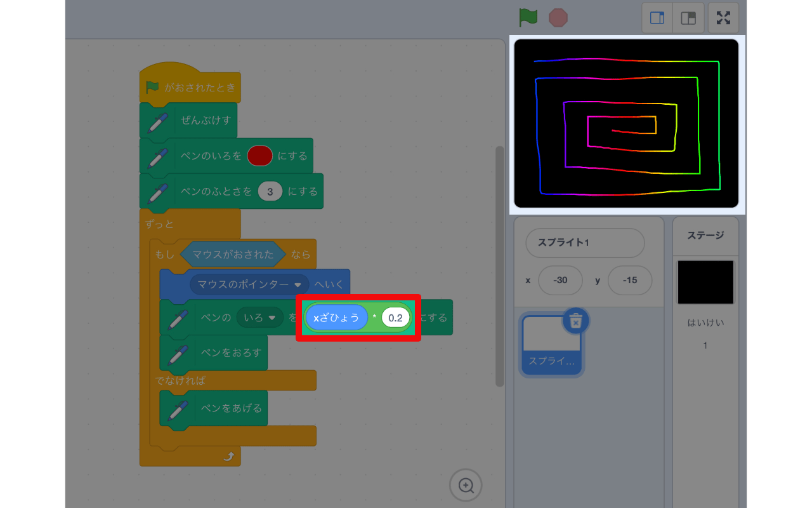Click the ステージ panel header
This screenshot has width=812, height=508.
(705, 235)
